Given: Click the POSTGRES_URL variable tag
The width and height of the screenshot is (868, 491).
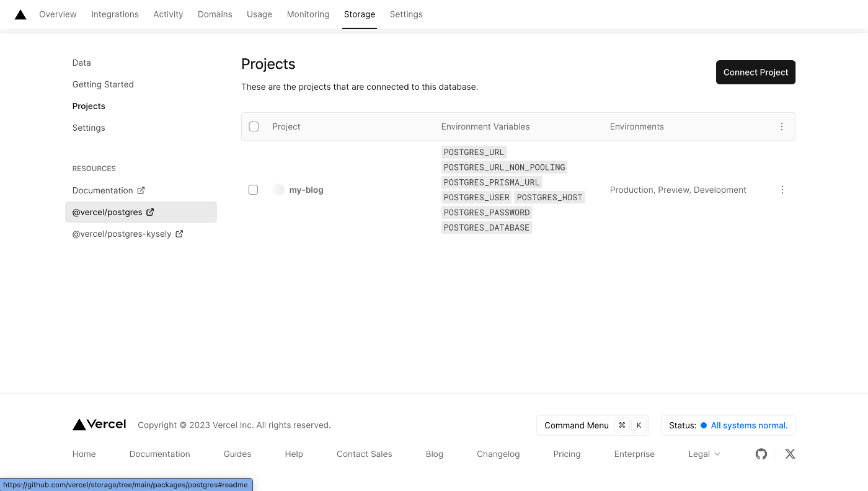Looking at the screenshot, I should [474, 152].
